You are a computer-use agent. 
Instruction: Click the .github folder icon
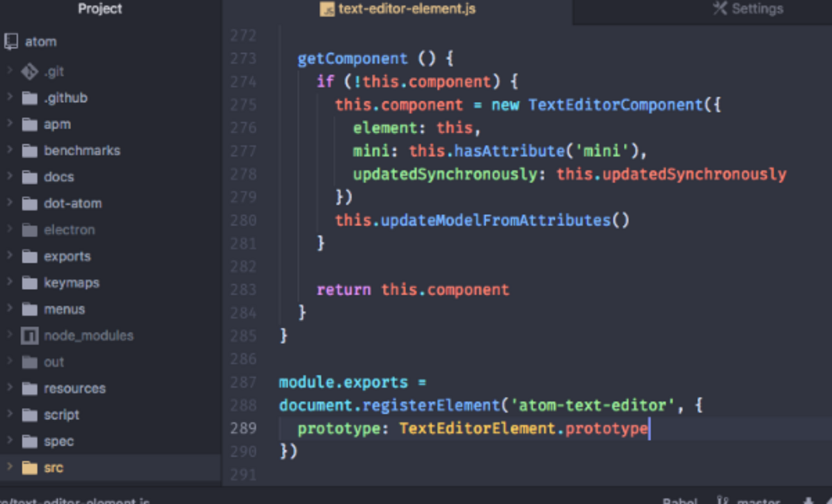[29, 98]
